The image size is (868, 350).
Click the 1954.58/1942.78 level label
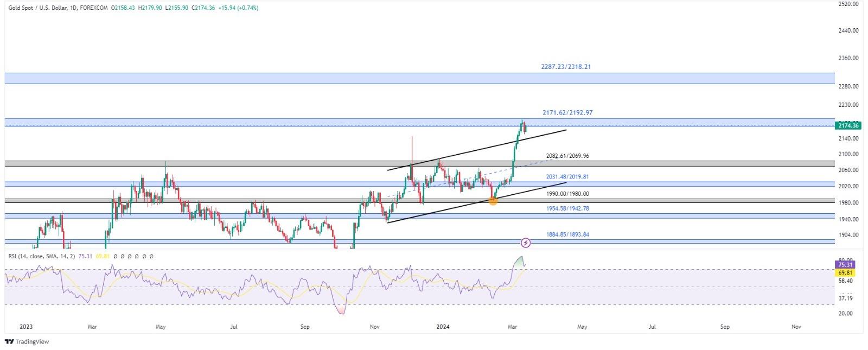click(x=567, y=208)
